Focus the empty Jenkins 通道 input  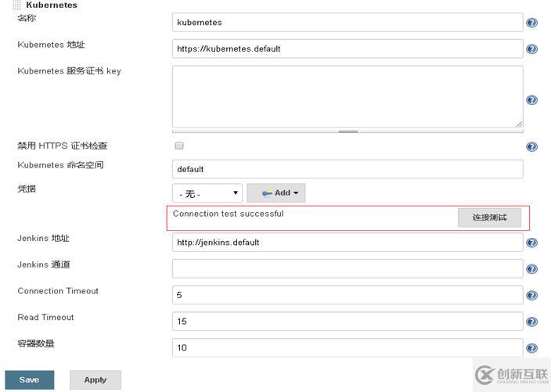point(348,268)
